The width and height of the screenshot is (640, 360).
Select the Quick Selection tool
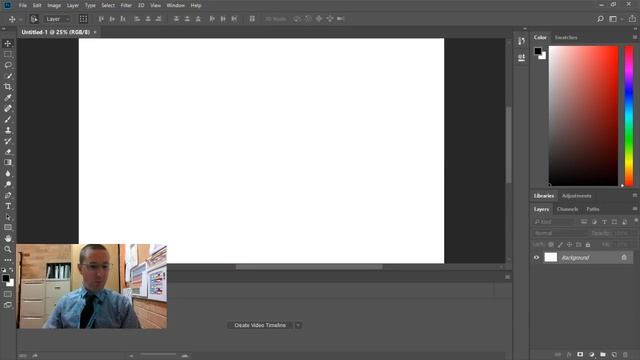tap(8, 76)
